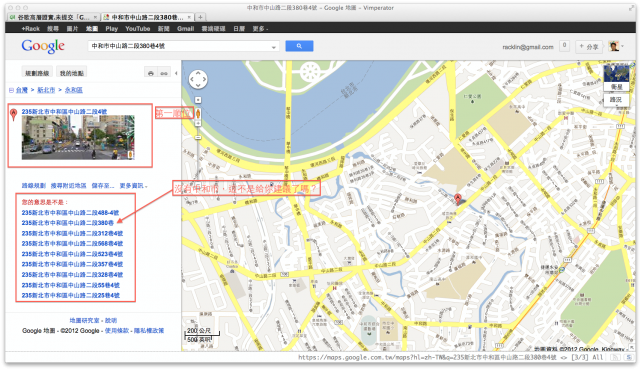The width and height of the screenshot is (640, 370).
Task: Open a new tab with the plus button
Action: click(200, 17)
